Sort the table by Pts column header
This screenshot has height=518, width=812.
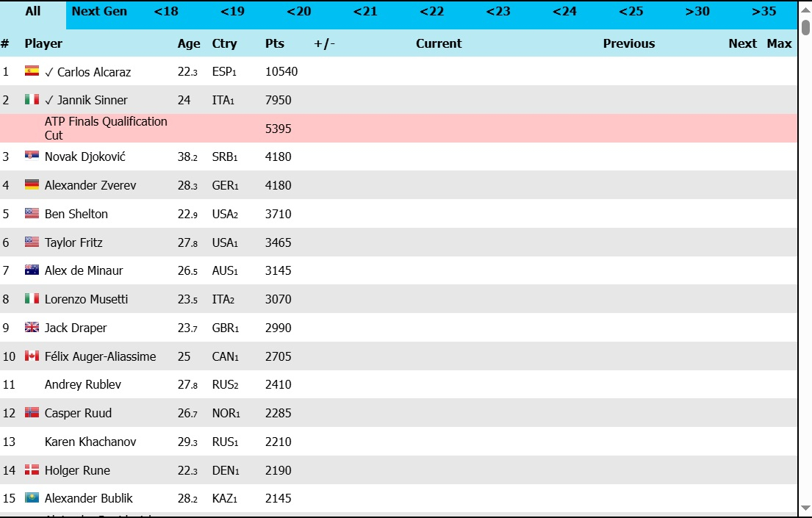[x=274, y=43]
